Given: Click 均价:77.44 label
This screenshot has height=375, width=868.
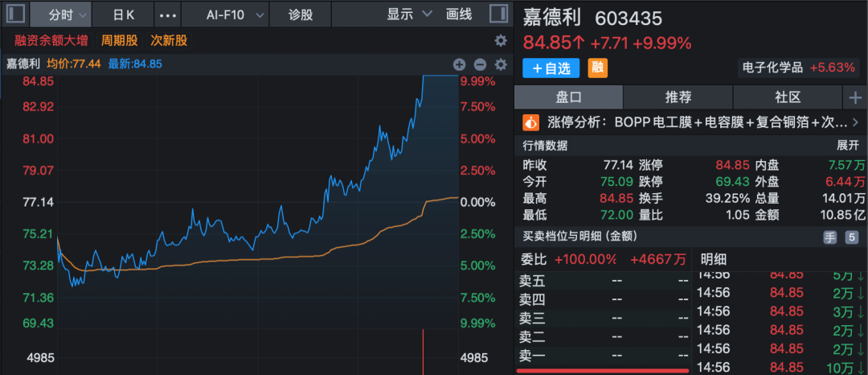Looking at the screenshot, I should [74, 64].
